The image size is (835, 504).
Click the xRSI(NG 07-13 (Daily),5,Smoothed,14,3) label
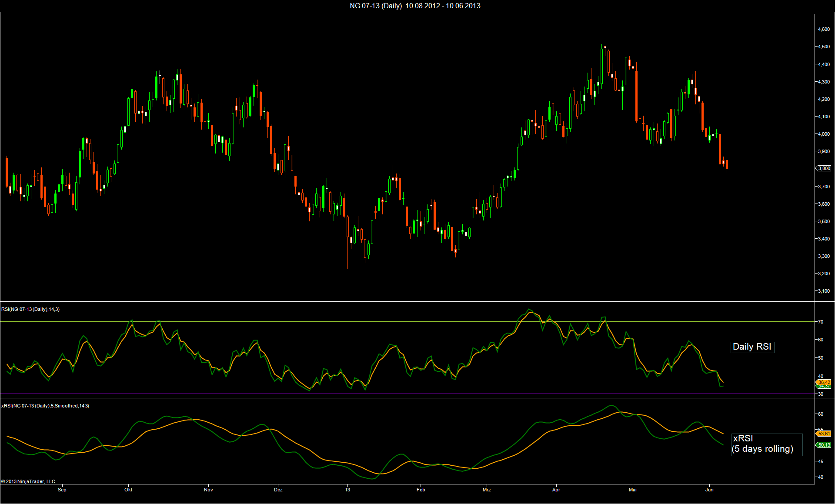tap(45, 406)
